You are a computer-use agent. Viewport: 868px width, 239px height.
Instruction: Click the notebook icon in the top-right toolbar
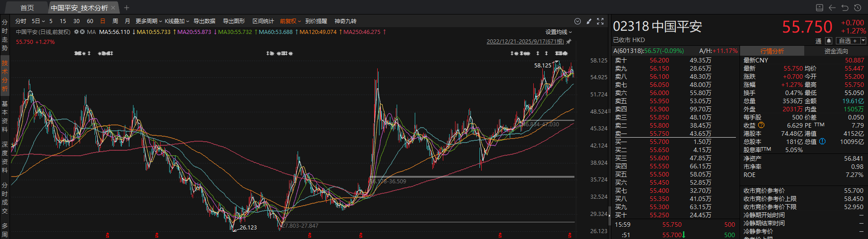coord(820,8)
